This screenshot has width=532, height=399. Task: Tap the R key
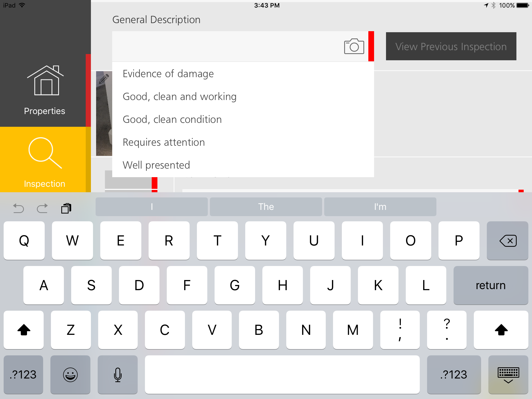[x=169, y=241]
